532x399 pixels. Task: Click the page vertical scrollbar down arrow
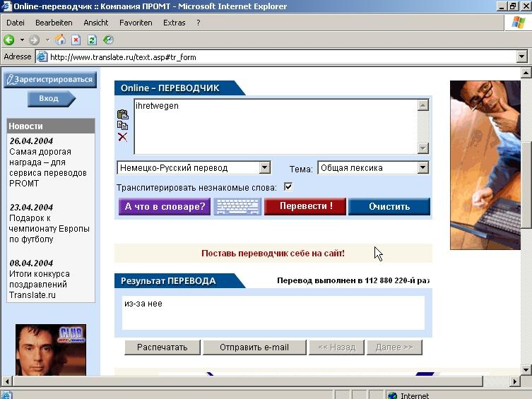click(x=526, y=370)
